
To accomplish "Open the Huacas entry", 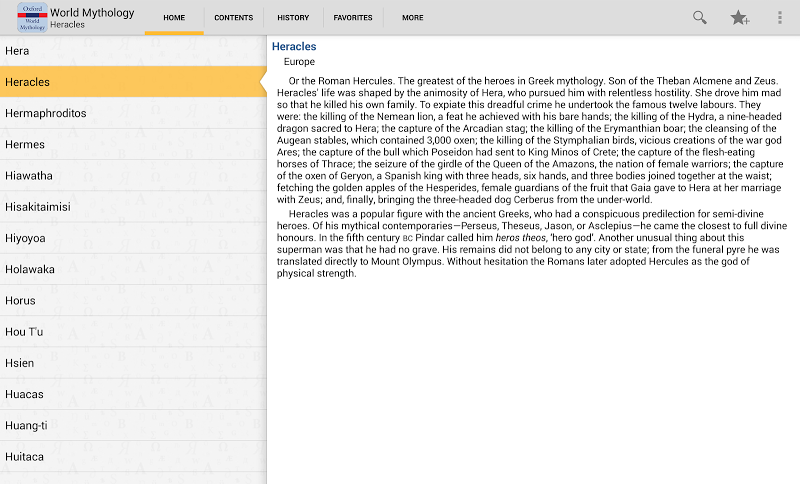I will click(133, 394).
